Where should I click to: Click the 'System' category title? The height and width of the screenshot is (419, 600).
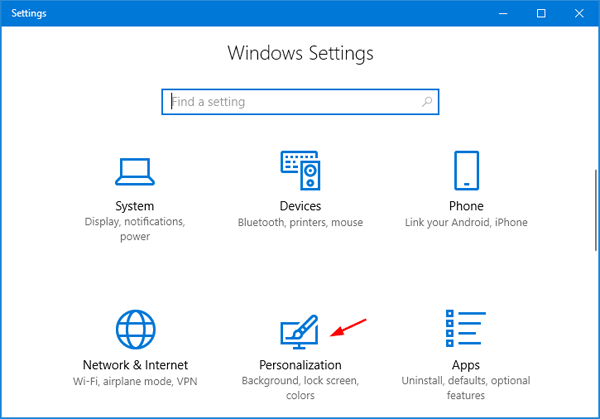point(134,206)
